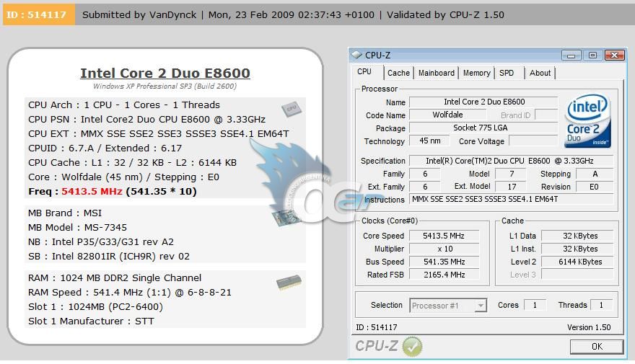
Task: Click the green validation checkmark badge
Action: pyautogui.click(x=412, y=347)
